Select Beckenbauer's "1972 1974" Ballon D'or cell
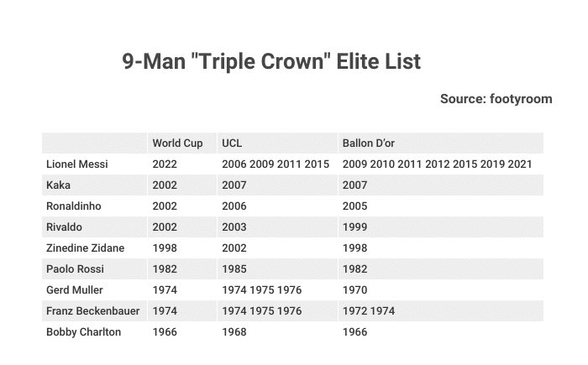The height and width of the screenshot is (365, 588). (441, 311)
